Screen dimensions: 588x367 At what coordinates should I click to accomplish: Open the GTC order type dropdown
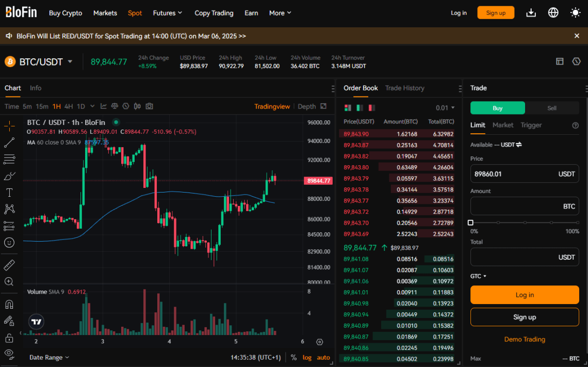[478, 276]
